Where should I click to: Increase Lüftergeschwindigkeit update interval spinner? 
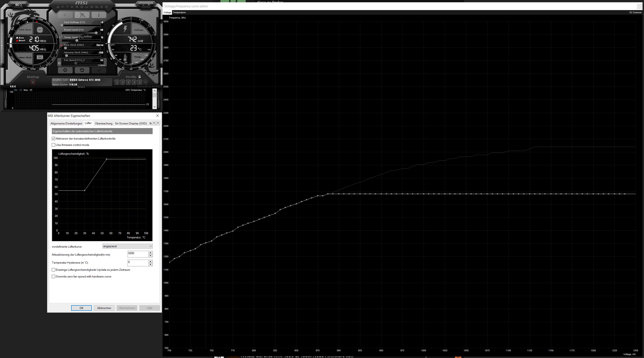[x=150, y=252]
